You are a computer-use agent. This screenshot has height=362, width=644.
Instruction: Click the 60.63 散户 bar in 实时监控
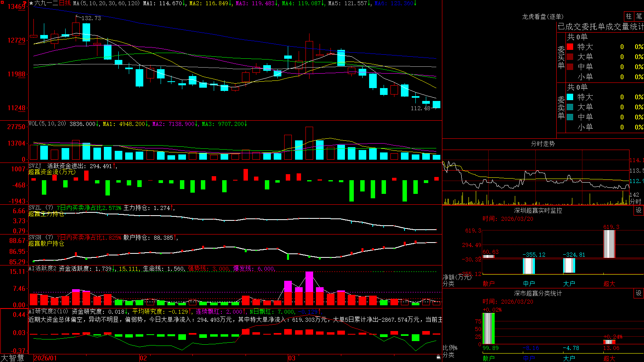489,257
